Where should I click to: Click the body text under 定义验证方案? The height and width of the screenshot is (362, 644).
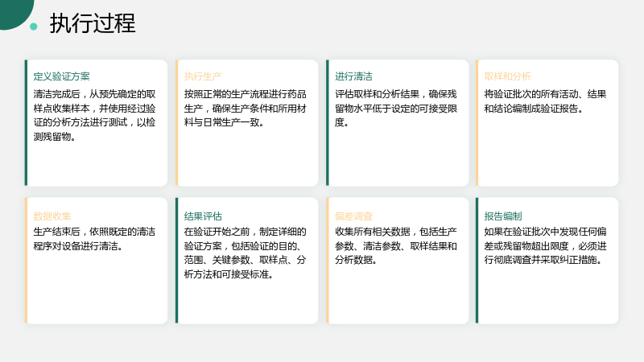pos(94,115)
